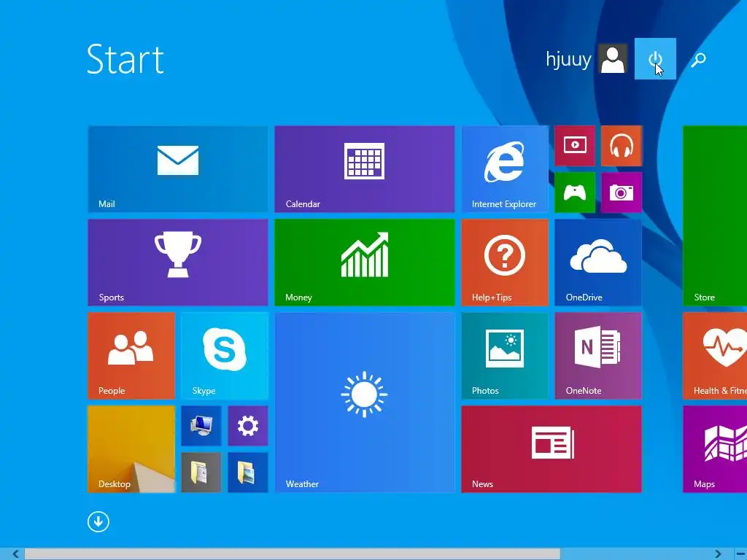Open the Maps tile

pos(715,449)
